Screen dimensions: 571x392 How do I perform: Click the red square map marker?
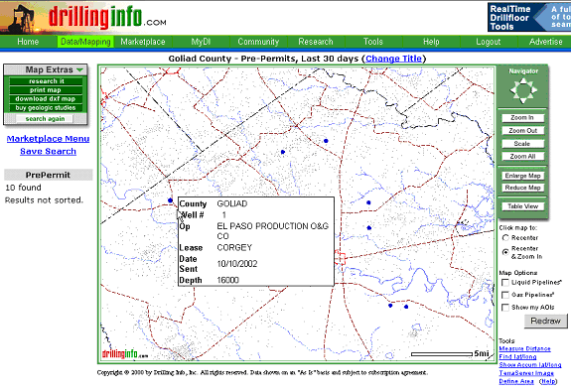(x=340, y=258)
